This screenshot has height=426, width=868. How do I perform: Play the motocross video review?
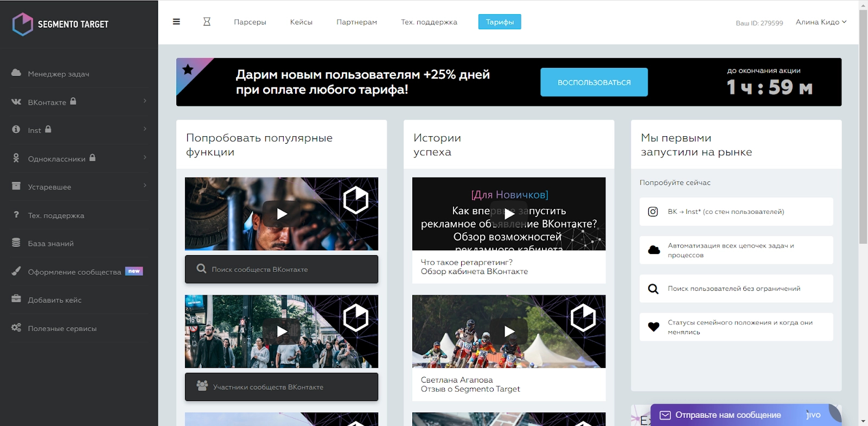(509, 332)
